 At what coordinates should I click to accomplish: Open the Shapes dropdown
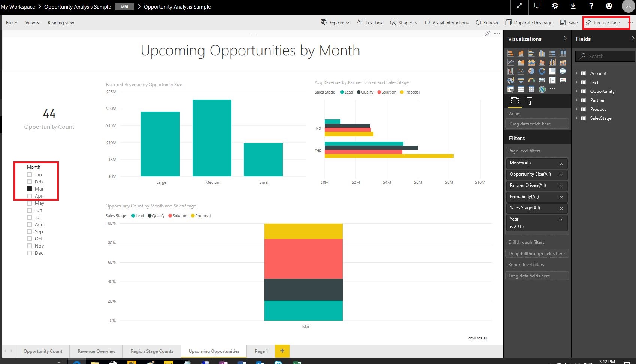(404, 23)
